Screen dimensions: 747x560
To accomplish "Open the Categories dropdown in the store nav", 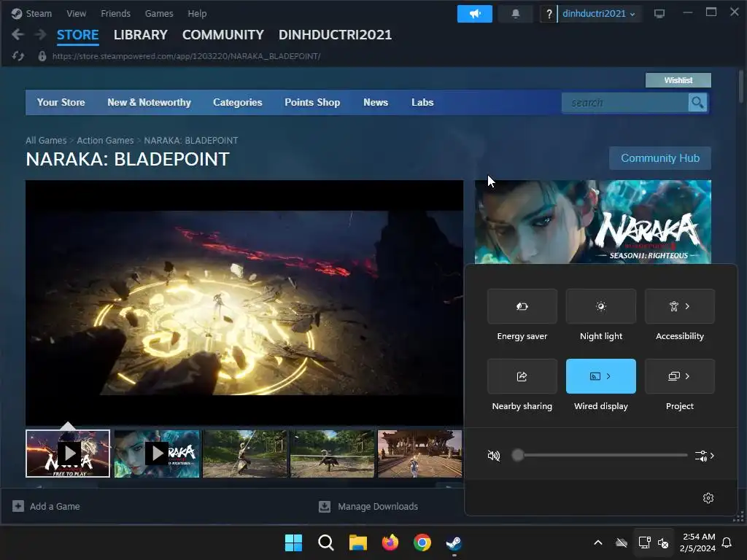I will tap(238, 102).
